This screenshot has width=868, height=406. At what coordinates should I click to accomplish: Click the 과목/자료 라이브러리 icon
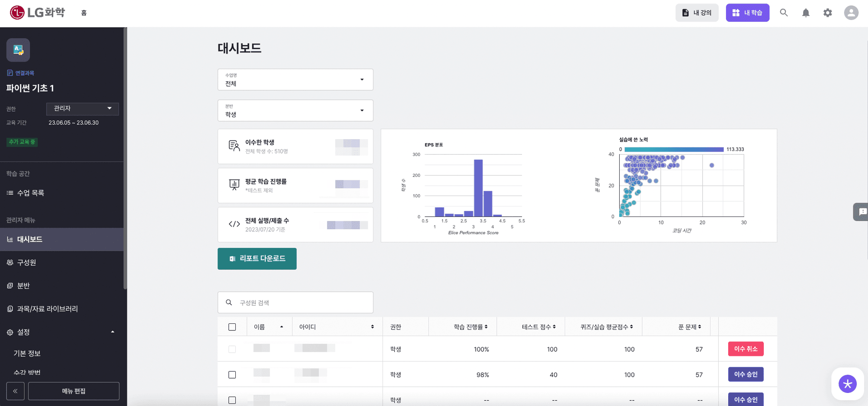pos(10,309)
